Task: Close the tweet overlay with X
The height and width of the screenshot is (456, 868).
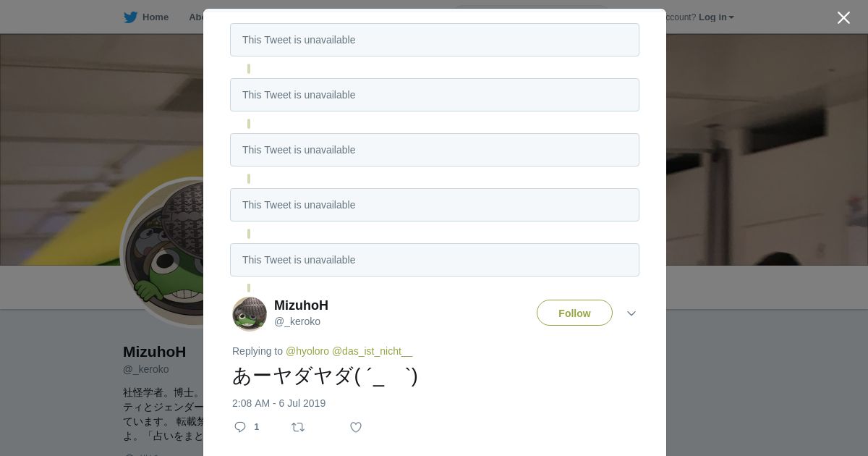Action: pyautogui.click(x=843, y=17)
